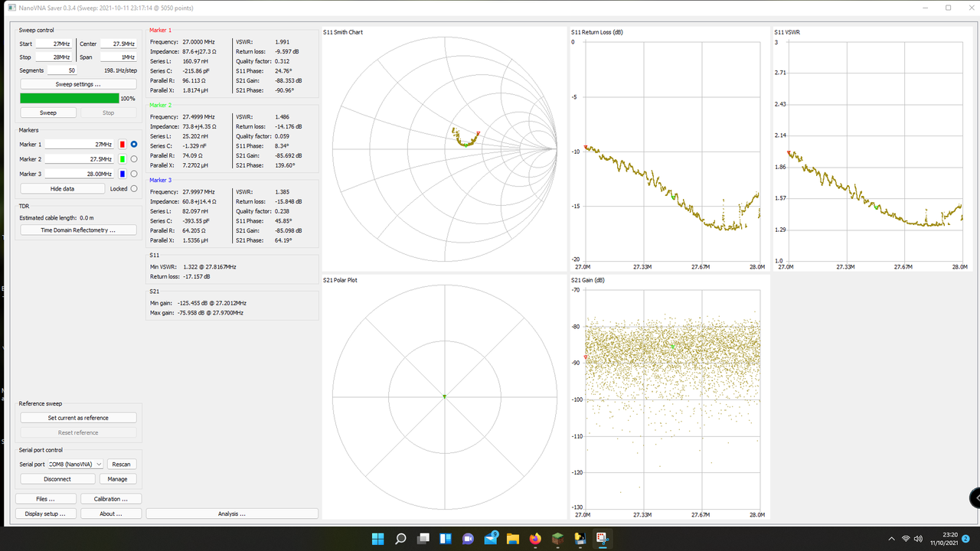Change the Marker 1 red color swatch
Screen dimensions: 980x551
coord(122,144)
